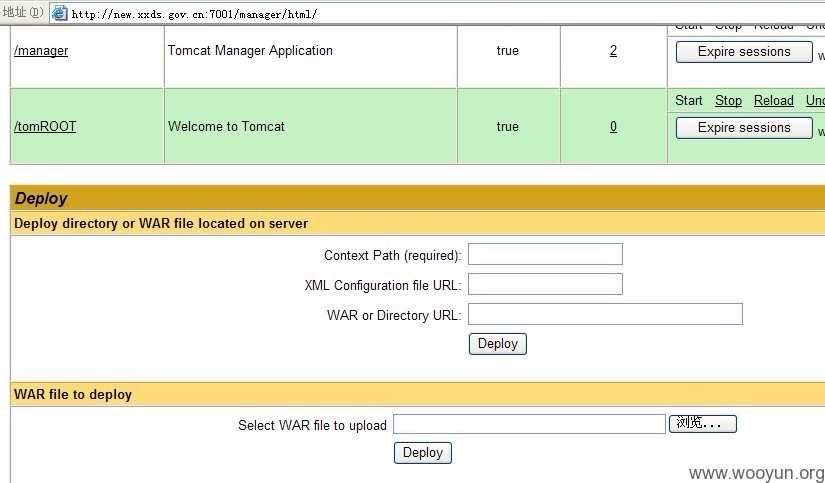825x483 pixels.
Task: Expire sessions for /tomROOT row
Action: click(744, 127)
